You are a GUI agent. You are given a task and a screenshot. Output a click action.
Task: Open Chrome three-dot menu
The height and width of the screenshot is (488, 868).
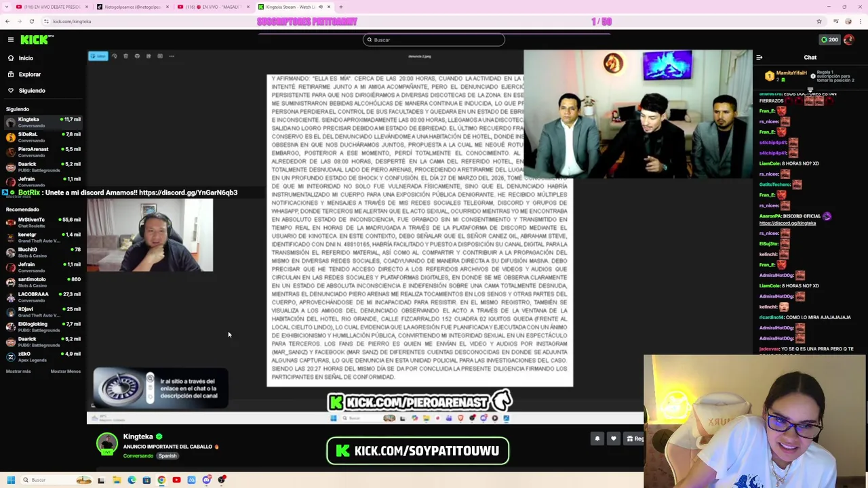pyautogui.click(x=859, y=21)
